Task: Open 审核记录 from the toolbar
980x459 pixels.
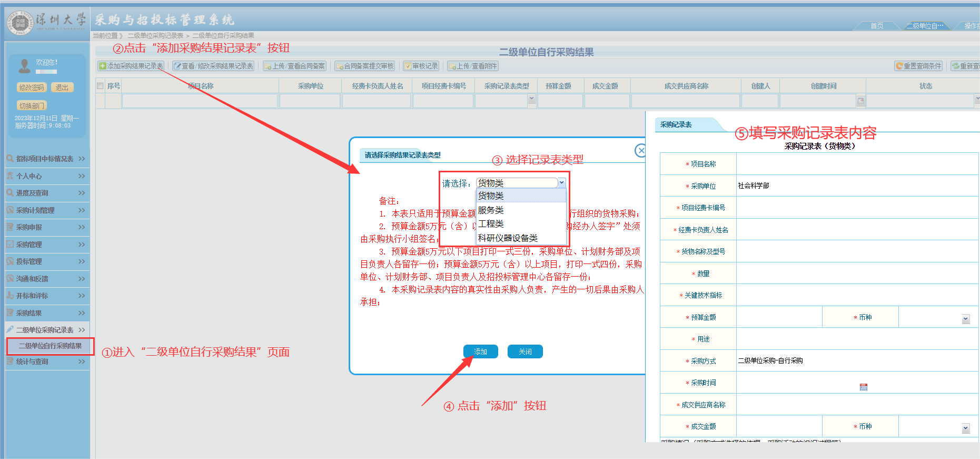Action: 421,66
